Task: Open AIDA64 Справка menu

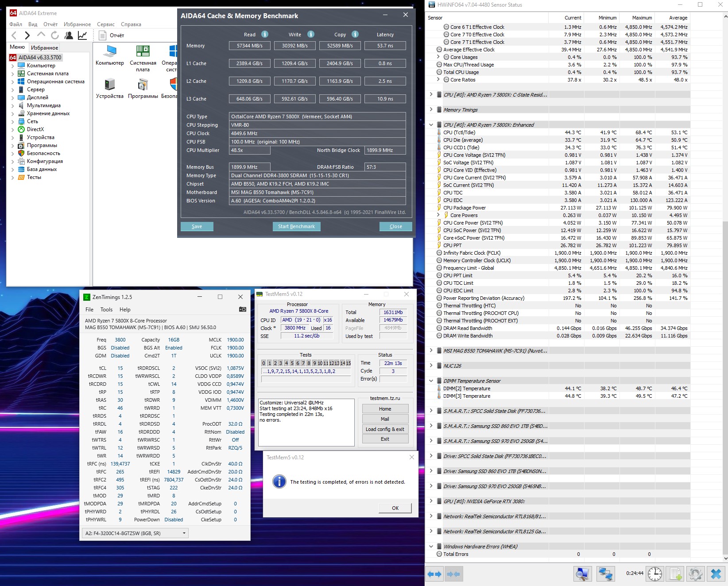Action: click(131, 24)
